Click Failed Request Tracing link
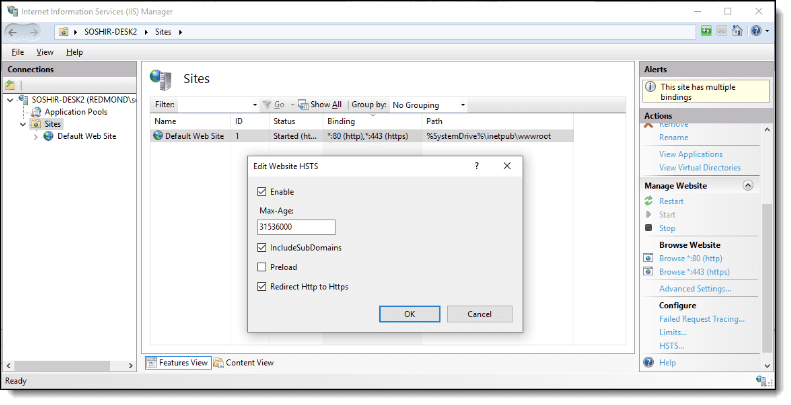This screenshot has height=405, width=791. (702, 319)
